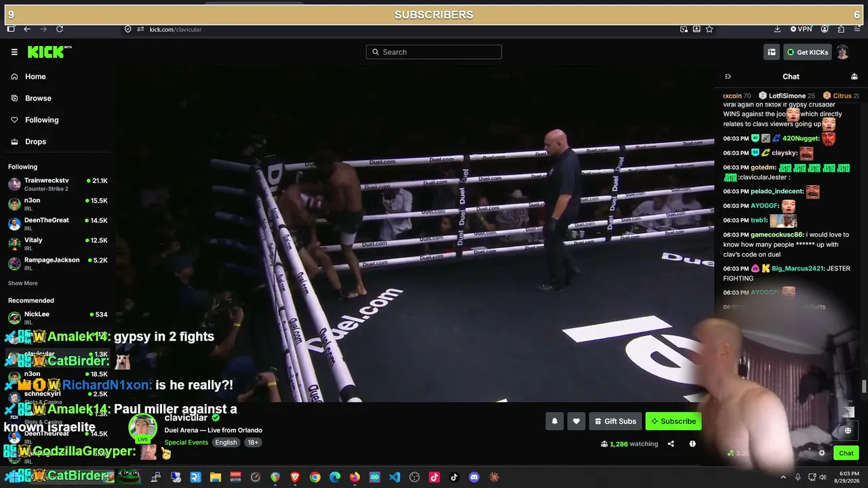Bookmark this page with star icon

pyautogui.click(x=709, y=29)
